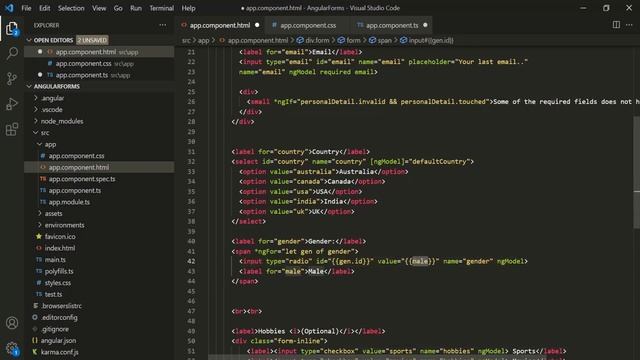The height and width of the screenshot is (360, 640).
Task: Open the Help menu
Action: [188, 8]
